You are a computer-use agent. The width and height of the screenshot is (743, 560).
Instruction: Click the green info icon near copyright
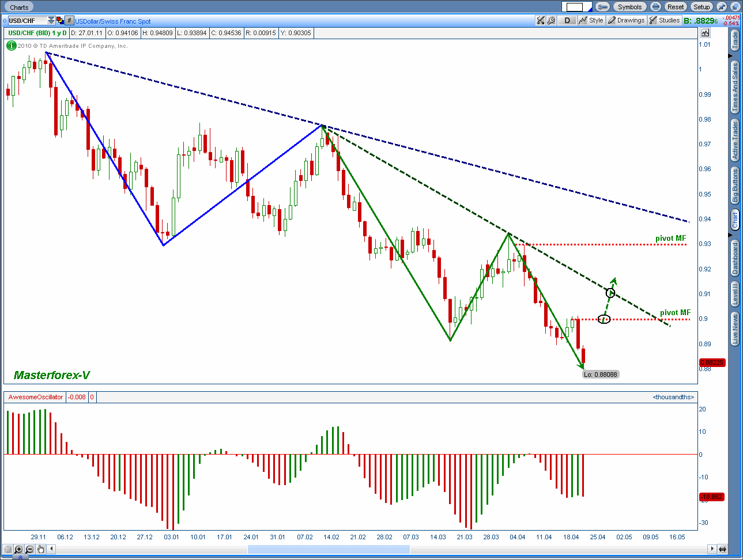[x=12, y=46]
